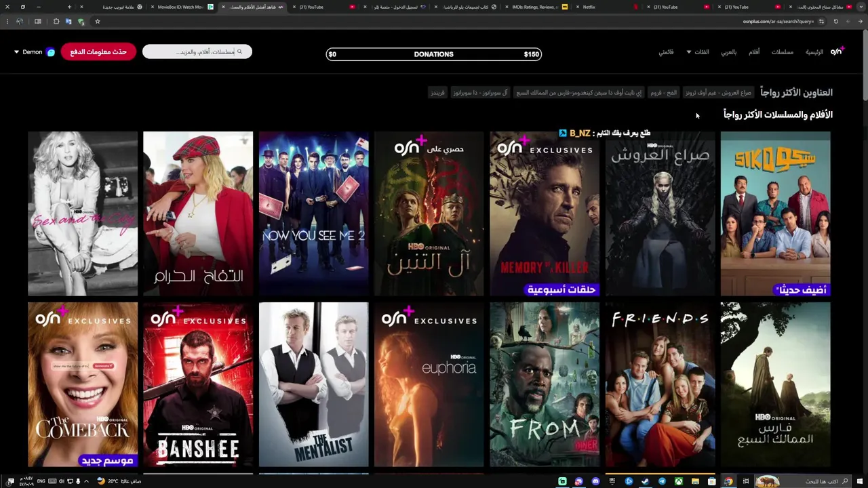
Task: Click the الفخ - فروم trending tag
Action: click(663, 92)
